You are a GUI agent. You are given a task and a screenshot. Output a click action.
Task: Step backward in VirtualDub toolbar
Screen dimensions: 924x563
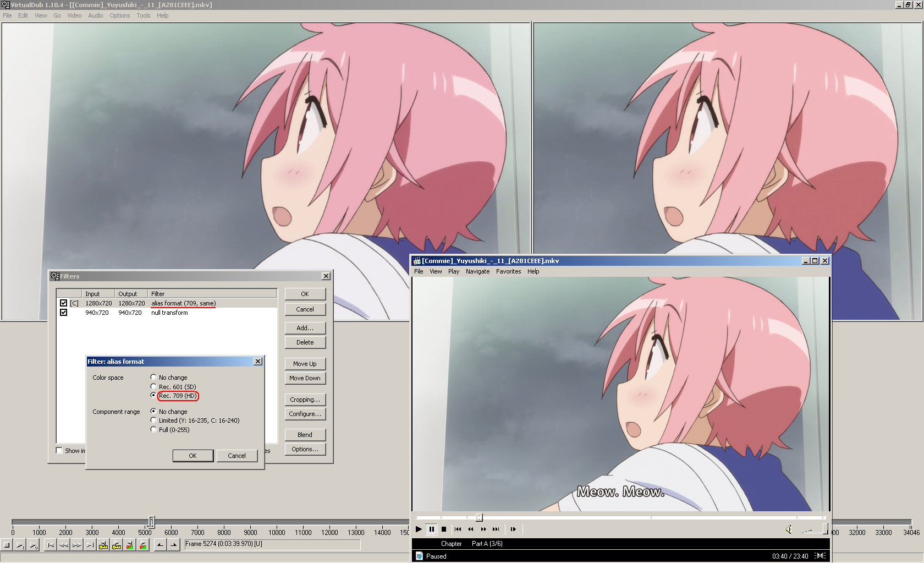pos(64,545)
